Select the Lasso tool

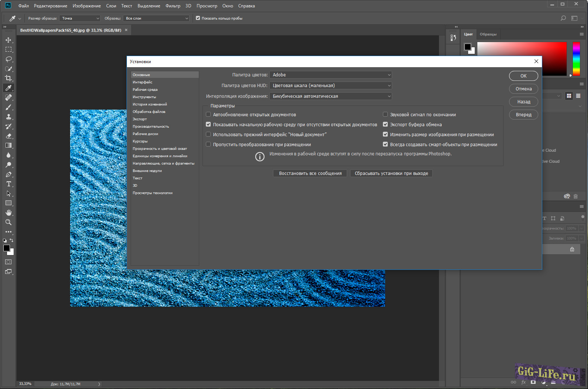pyautogui.click(x=8, y=59)
